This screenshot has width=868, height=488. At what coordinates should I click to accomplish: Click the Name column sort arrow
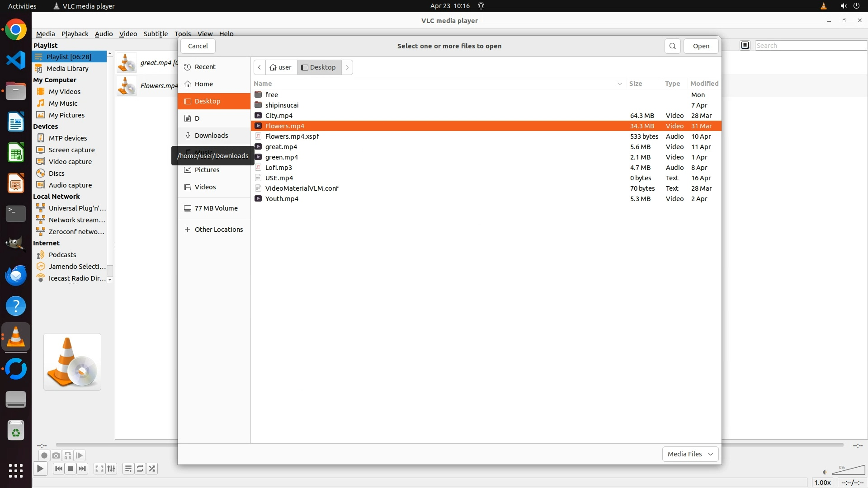(x=619, y=84)
